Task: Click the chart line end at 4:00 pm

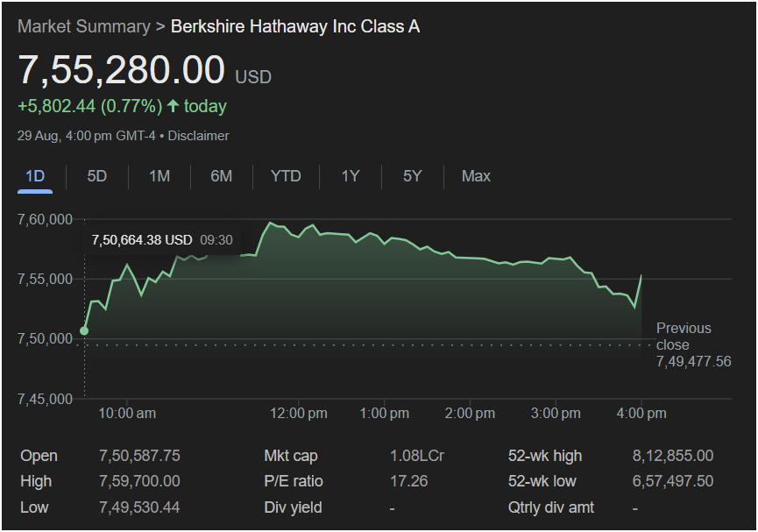Action: point(641,276)
